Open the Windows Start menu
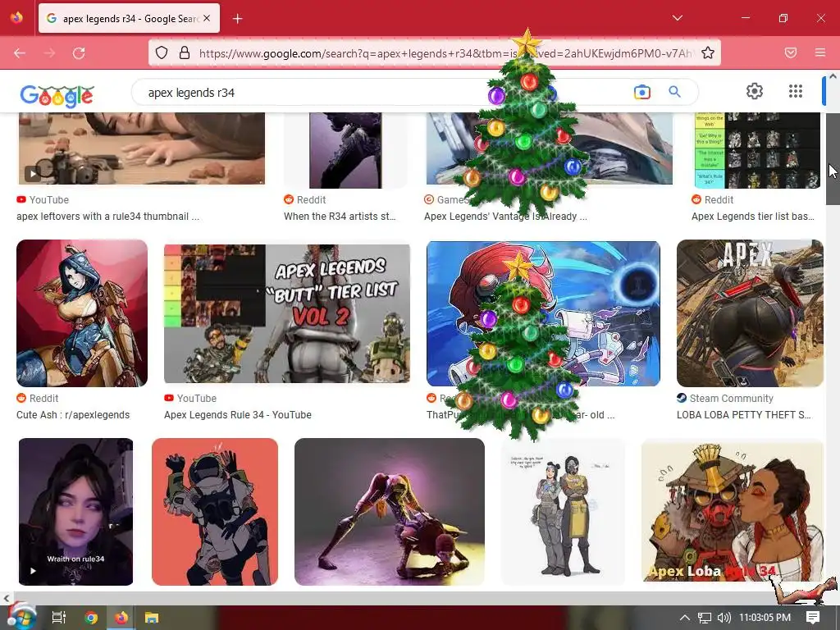The width and height of the screenshot is (840, 630). point(21,617)
